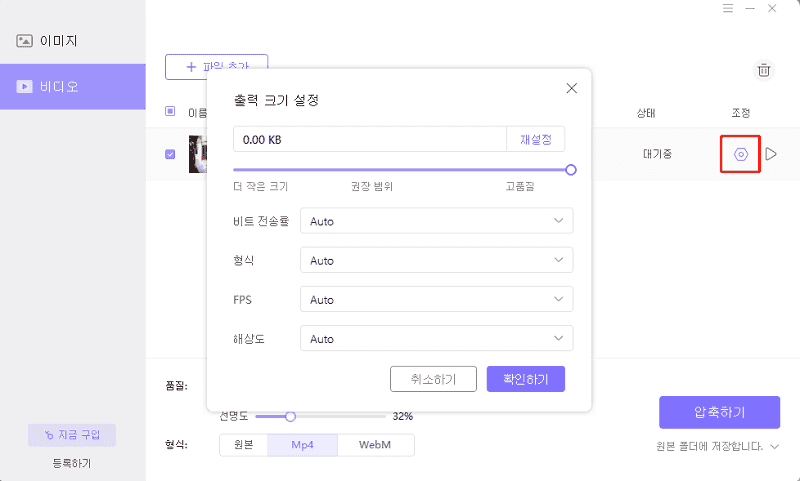Expand the 해상도 resolution dropdown

[x=437, y=338]
